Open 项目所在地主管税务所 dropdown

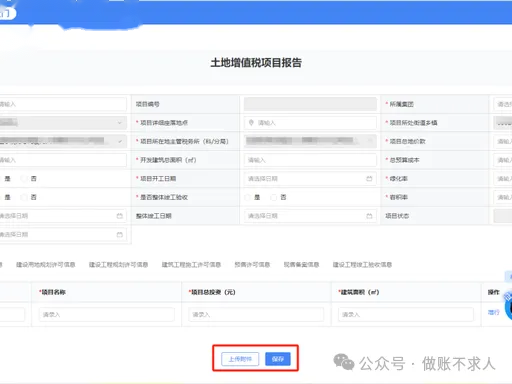(310, 141)
